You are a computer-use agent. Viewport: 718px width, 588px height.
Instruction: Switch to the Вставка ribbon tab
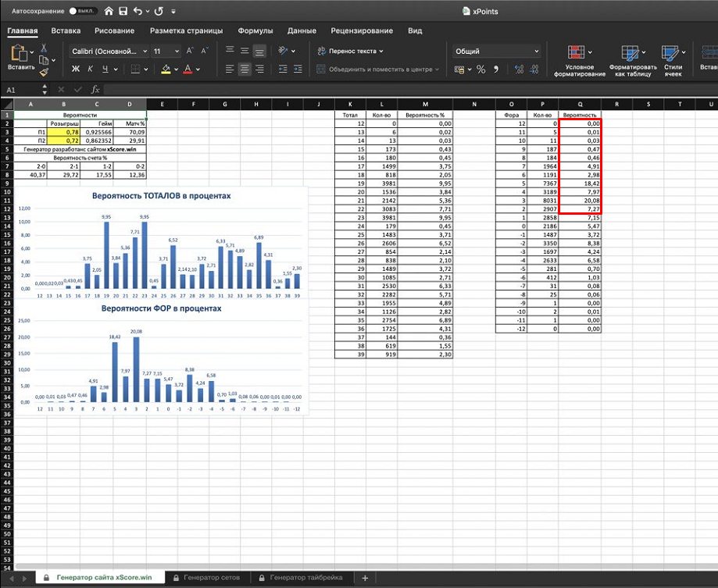[66, 30]
